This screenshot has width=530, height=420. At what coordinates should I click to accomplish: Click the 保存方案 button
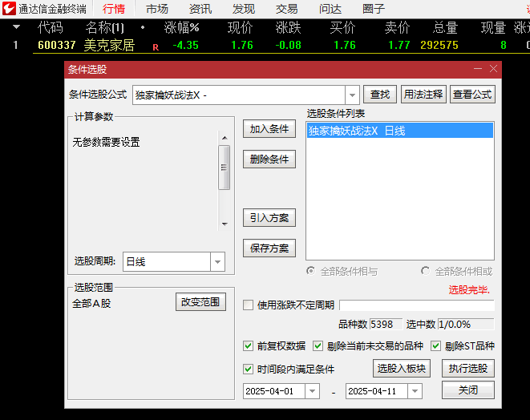(269, 248)
